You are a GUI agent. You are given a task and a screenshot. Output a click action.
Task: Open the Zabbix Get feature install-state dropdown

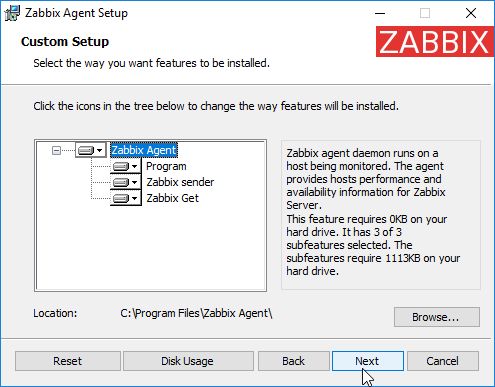pos(126,198)
